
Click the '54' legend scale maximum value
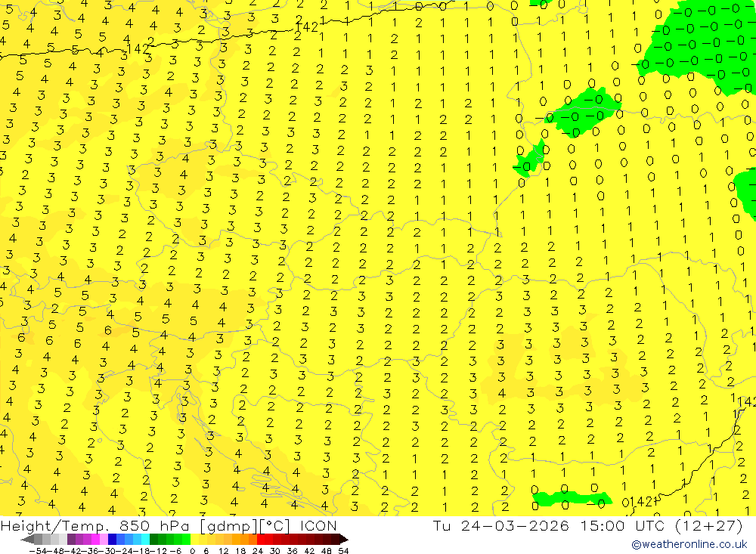pos(343,551)
